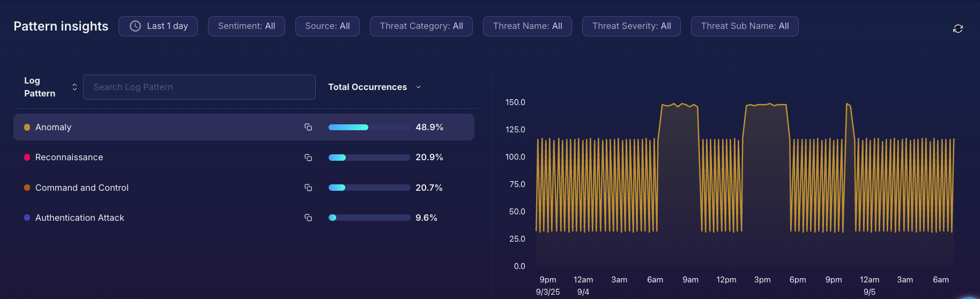Open the Threat Severity filter

(631, 26)
